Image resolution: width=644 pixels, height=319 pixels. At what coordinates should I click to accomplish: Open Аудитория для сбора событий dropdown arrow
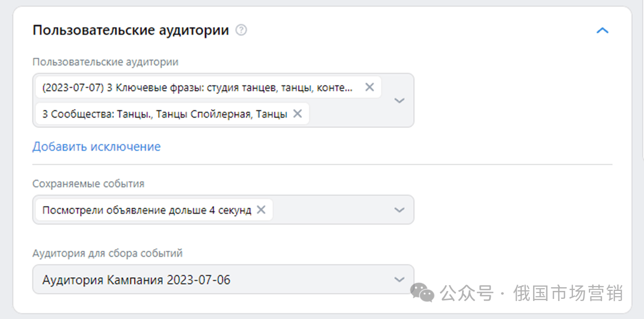click(x=399, y=279)
